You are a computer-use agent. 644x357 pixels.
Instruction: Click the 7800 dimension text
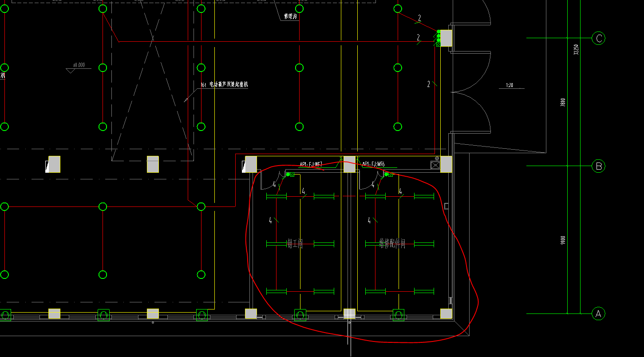tap(564, 103)
